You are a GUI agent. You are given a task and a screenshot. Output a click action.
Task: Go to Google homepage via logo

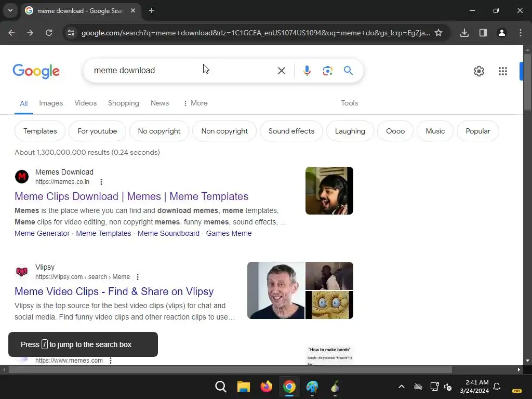coord(36,71)
